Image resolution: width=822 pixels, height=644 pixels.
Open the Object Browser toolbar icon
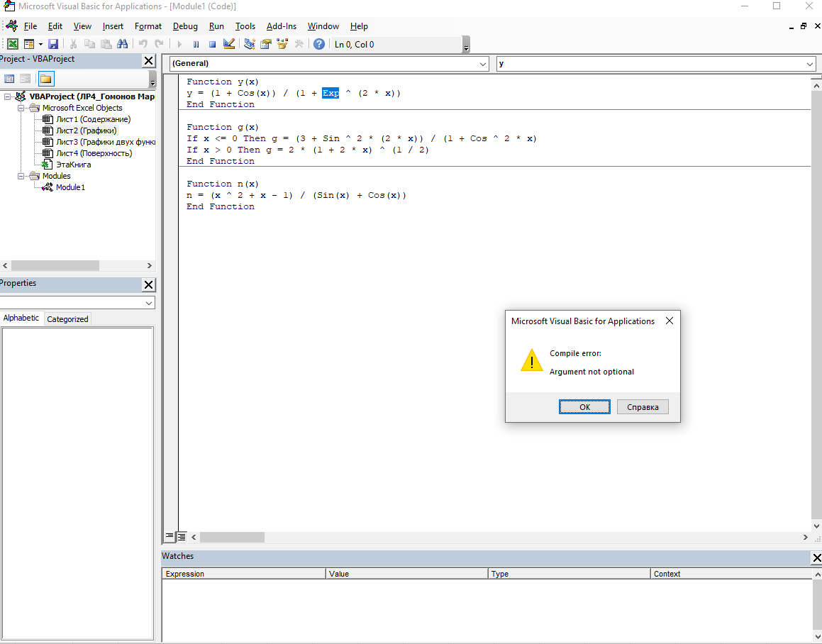(x=282, y=45)
